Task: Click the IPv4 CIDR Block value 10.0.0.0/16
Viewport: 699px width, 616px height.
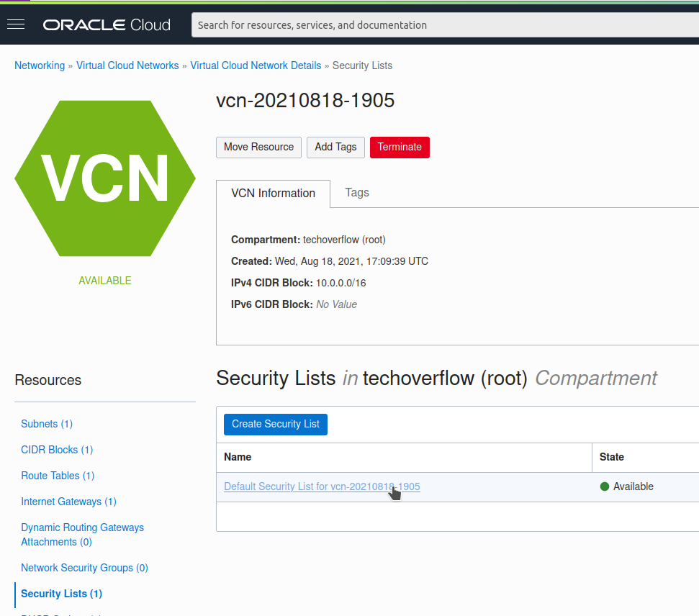Action: [x=341, y=283]
